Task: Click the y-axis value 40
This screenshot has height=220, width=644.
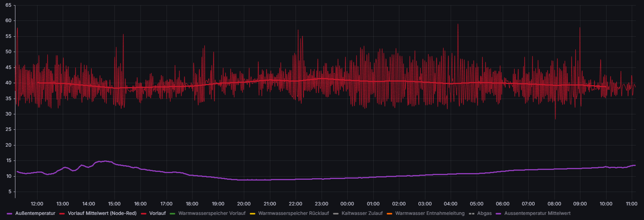Action: tap(9, 83)
